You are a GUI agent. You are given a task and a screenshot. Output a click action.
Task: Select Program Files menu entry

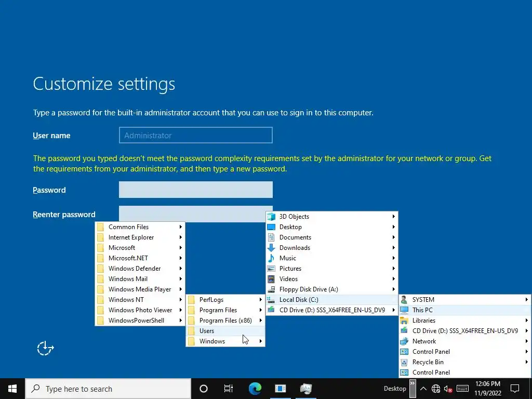tap(225, 310)
